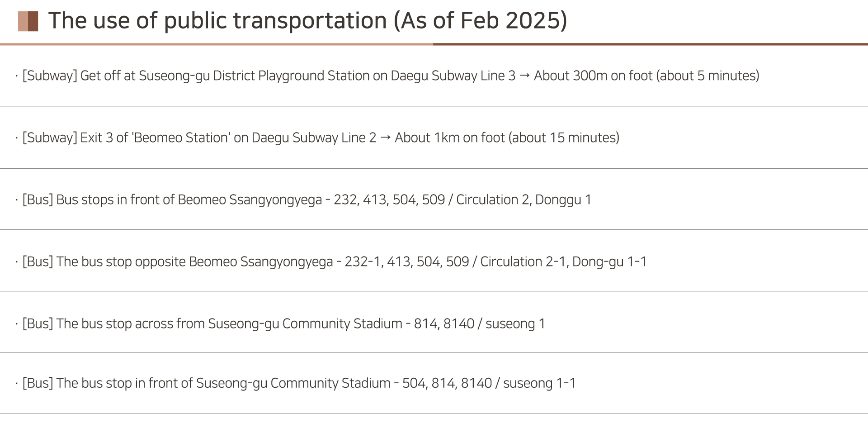Click the heading 'The use of public transportation'
Image resolution: width=868 pixels, height=424 pixels.
(218, 20)
